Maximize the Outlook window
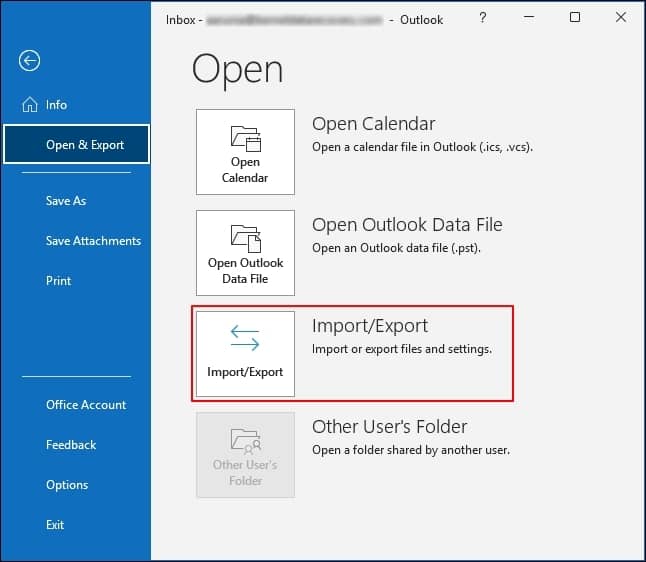The width and height of the screenshot is (646, 562). 575,17
